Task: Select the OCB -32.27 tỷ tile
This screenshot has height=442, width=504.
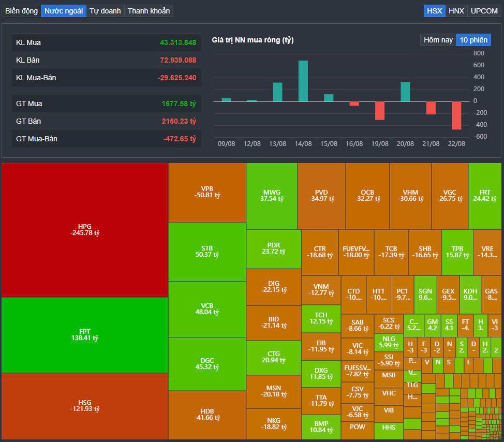Action: click(367, 196)
